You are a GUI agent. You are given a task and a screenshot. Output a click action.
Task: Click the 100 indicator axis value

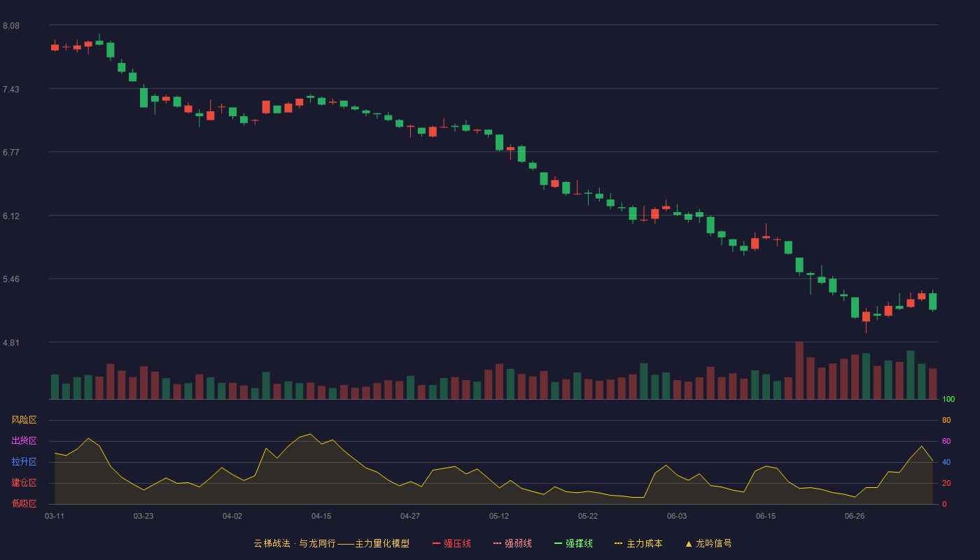click(948, 400)
